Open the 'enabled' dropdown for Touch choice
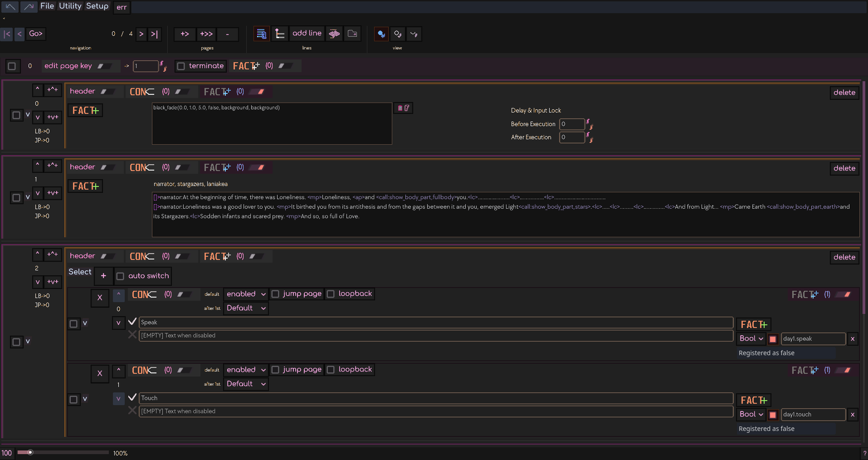Image resolution: width=868 pixels, height=460 pixels. click(x=245, y=370)
